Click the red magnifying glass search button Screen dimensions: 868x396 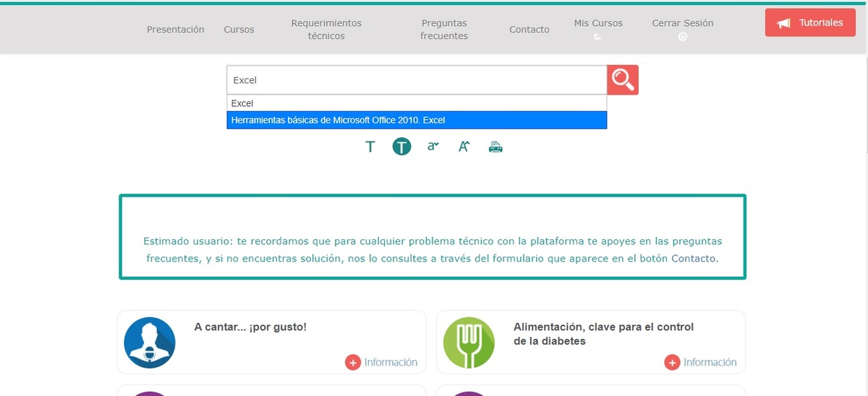pyautogui.click(x=623, y=80)
